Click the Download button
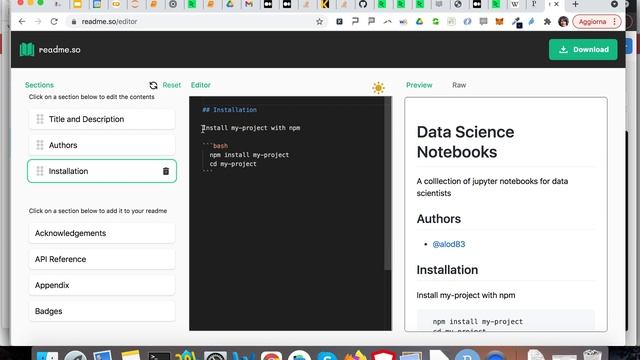Viewport: 640px width, 360px height. [x=583, y=49]
